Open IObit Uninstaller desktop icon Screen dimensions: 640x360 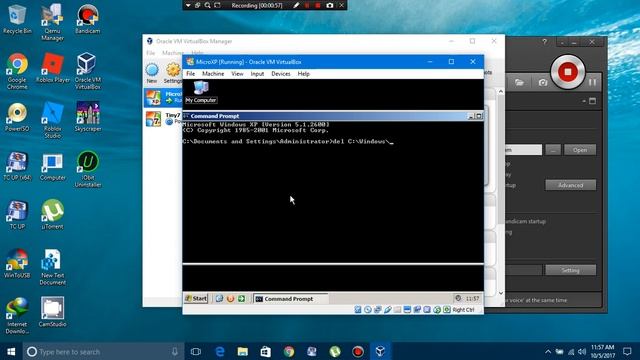(88, 169)
